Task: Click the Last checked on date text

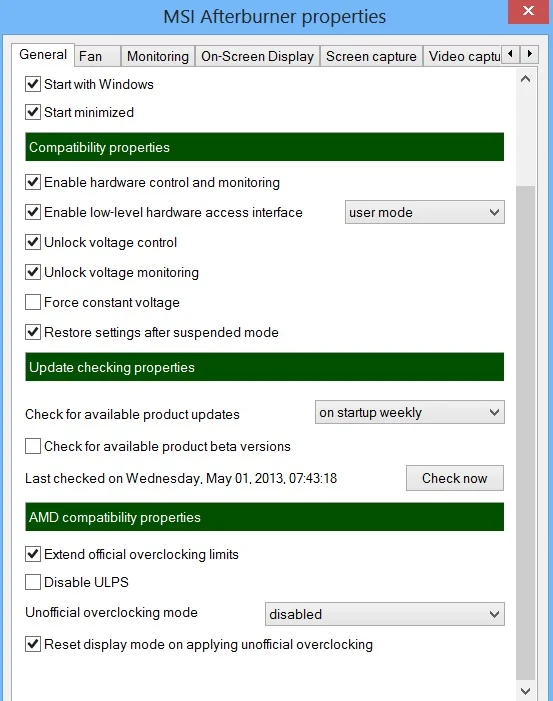Action: pyautogui.click(x=181, y=478)
